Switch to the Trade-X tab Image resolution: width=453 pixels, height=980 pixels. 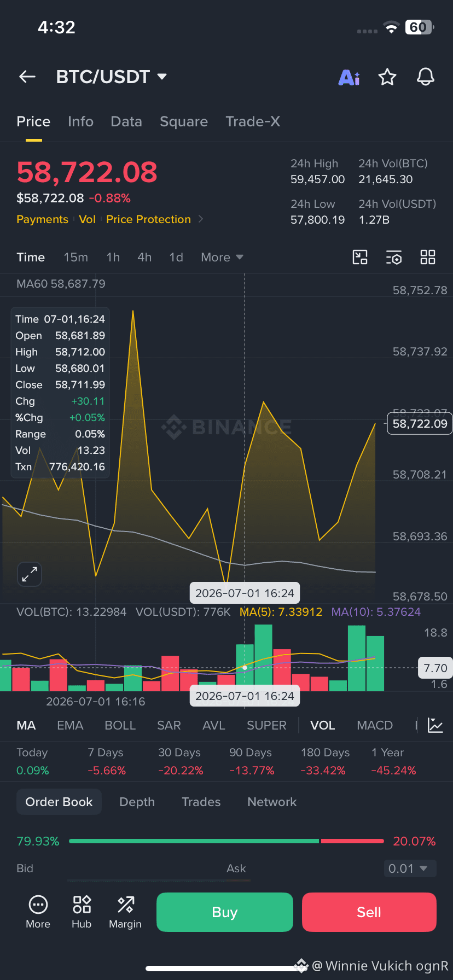(x=253, y=121)
